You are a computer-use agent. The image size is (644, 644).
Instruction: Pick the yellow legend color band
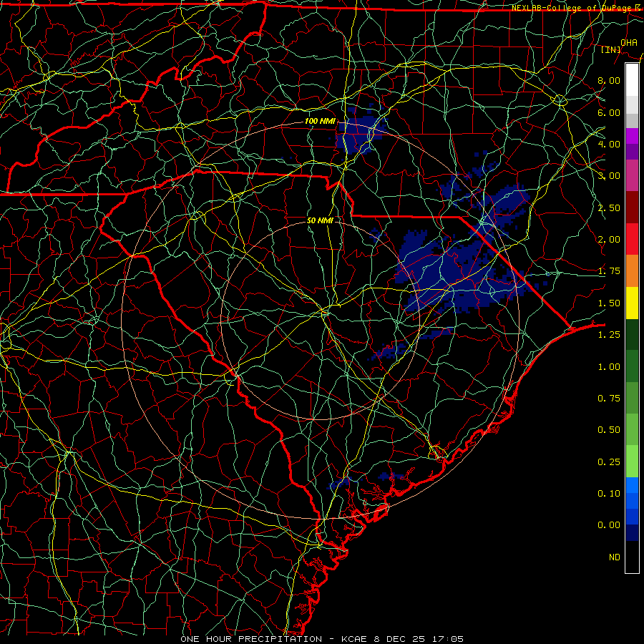(x=632, y=303)
